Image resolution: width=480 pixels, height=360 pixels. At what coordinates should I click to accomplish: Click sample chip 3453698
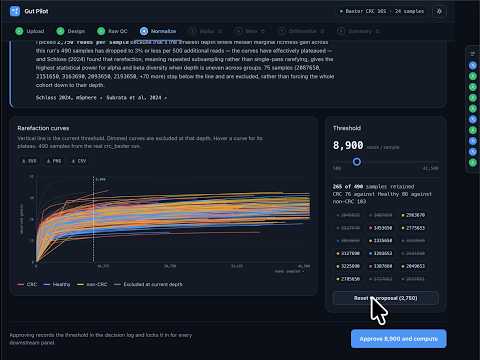click(x=381, y=228)
